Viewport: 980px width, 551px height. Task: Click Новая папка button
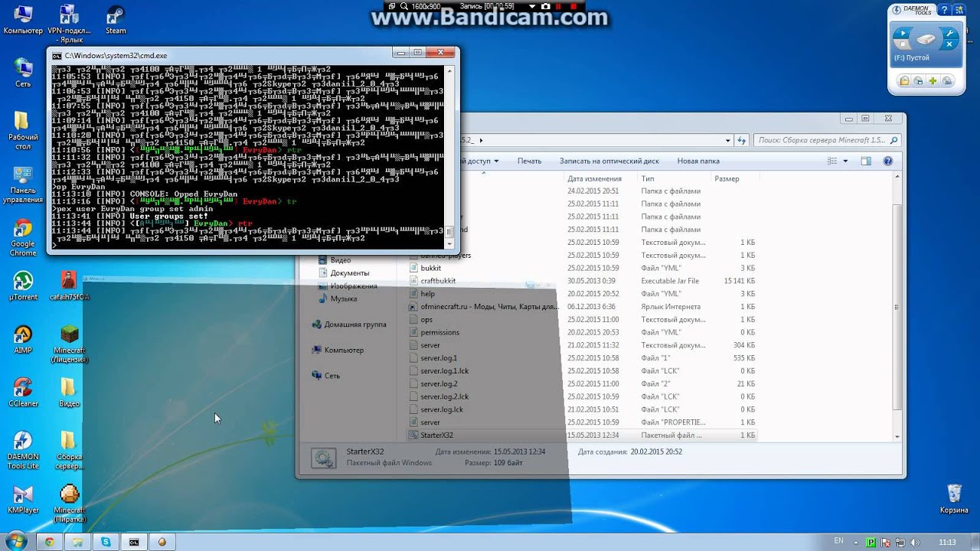(698, 161)
